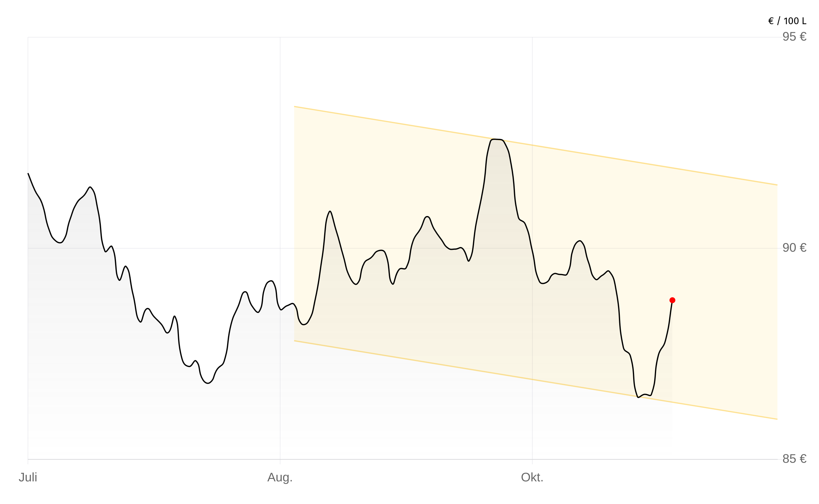Click the Okt. tick mark on the x-axis
Screen dimensions: 819x504
(532, 462)
